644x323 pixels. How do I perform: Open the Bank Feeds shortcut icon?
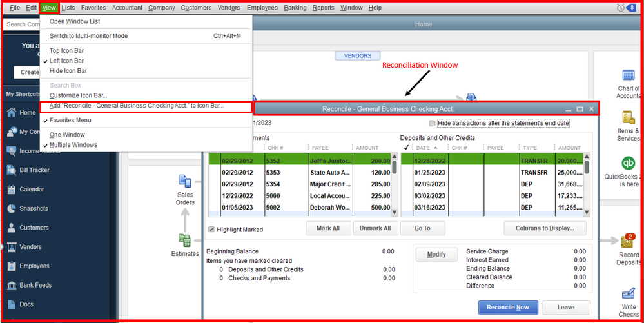pyautogui.click(x=12, y=285)
